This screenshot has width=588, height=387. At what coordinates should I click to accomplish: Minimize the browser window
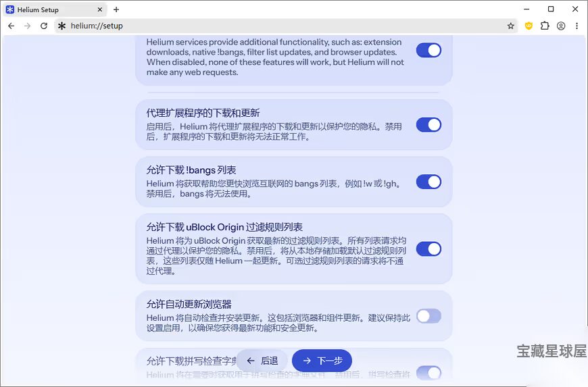coord(527,9)
